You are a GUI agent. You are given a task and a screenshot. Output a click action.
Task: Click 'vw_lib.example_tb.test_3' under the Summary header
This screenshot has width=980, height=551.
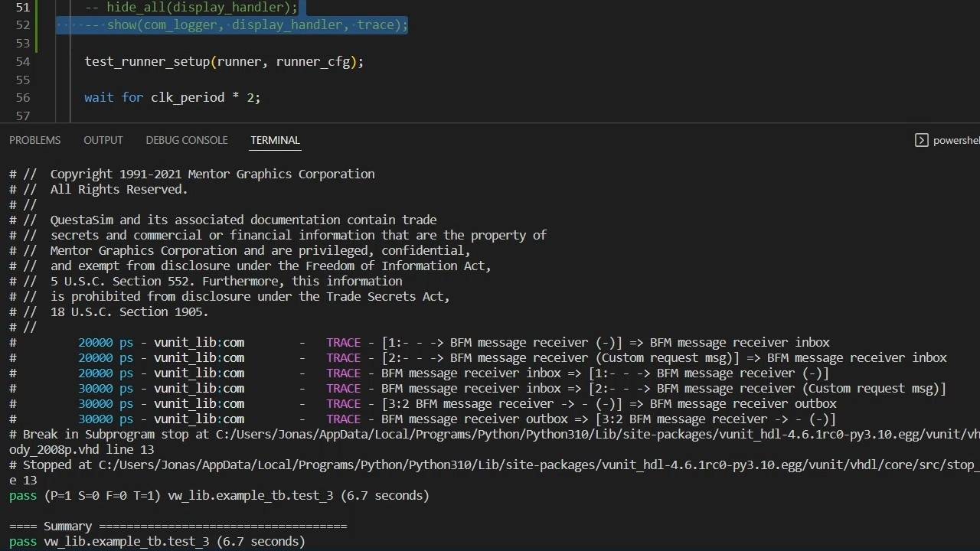126,541
